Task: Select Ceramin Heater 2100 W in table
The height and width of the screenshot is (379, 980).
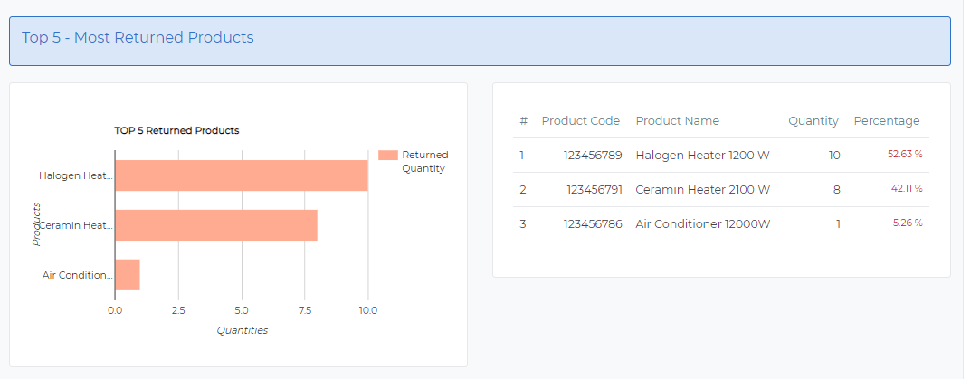Action: pos(702,190)
